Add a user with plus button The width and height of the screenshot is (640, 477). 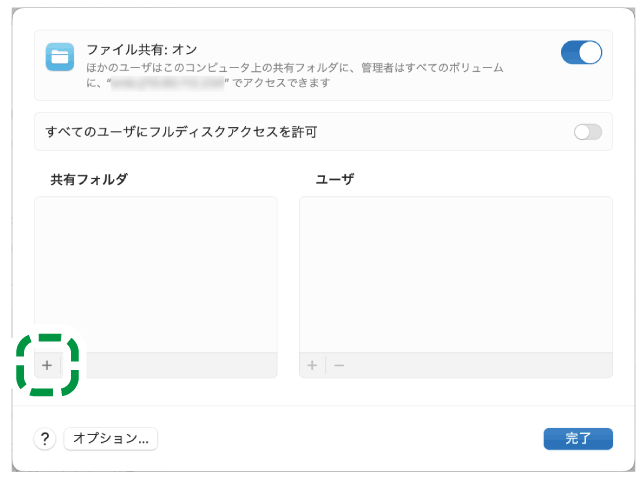[x=312, y=365]
